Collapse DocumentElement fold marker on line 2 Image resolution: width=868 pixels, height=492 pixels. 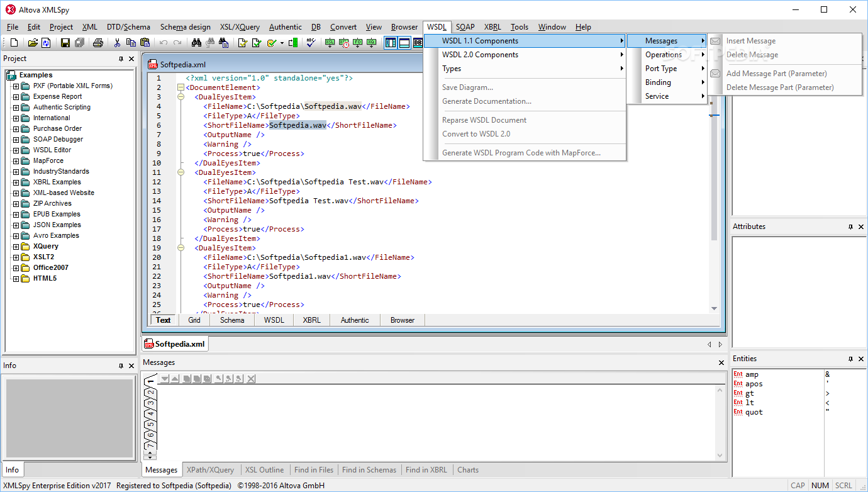tap(181, 87)
